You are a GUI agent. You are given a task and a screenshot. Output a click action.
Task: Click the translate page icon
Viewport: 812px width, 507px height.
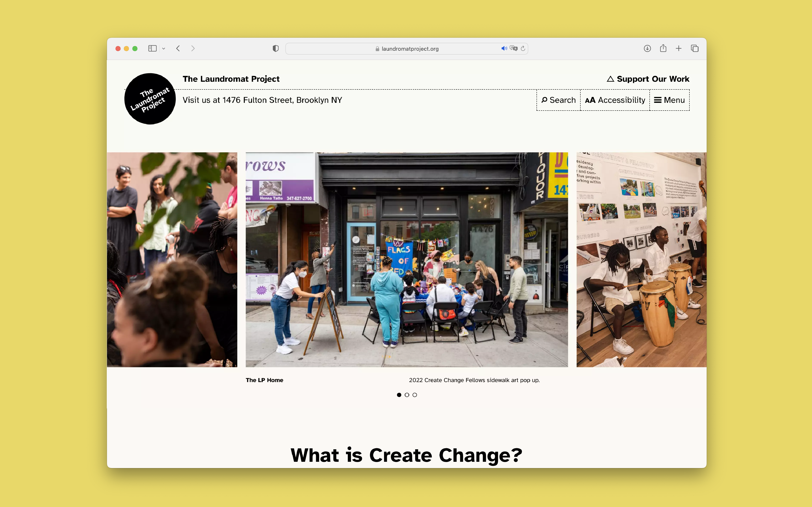(x=513, y=49)
